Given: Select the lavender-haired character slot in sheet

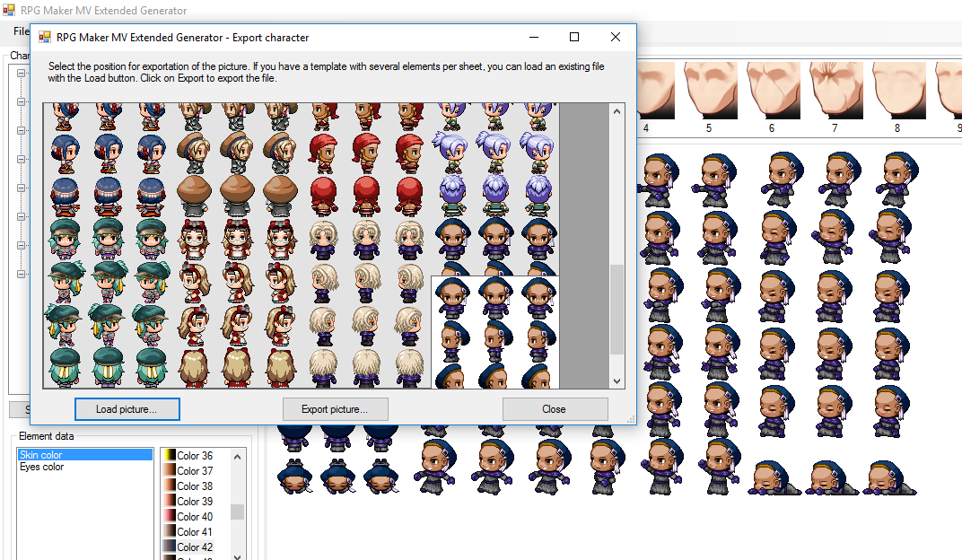Looking at the screenshot, I should tap(494, 159).
